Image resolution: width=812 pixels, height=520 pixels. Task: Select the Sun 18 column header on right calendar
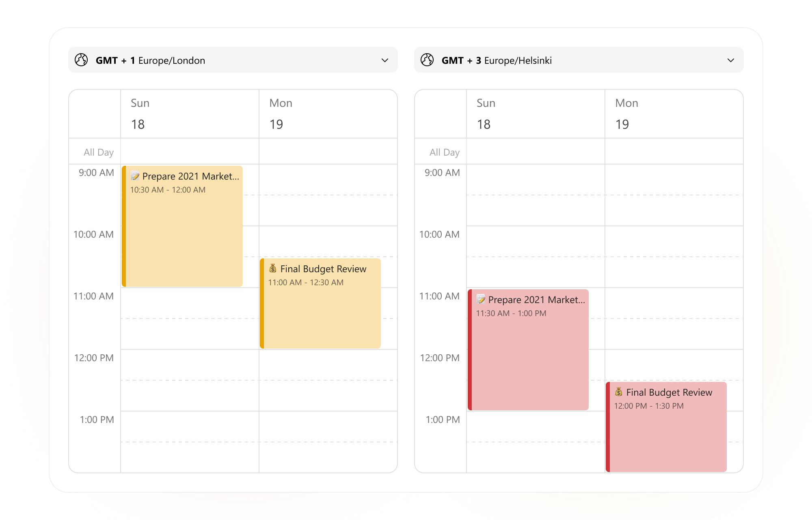coord(485,114)
